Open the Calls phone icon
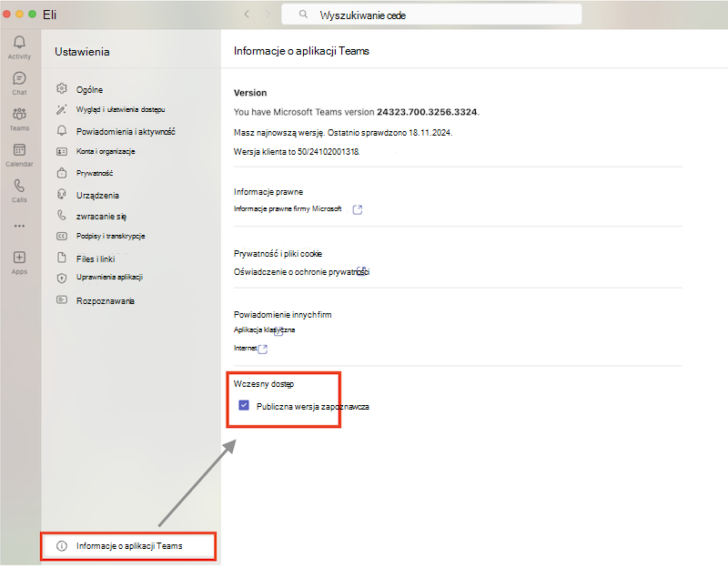The width and height of the screenshot is (728, 568). [x=19, y=186]
